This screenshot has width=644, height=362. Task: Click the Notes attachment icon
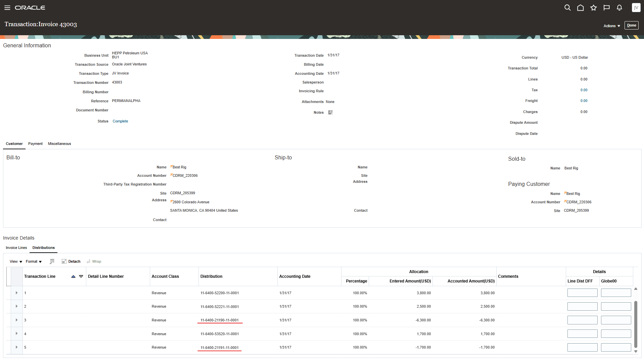[x=330, y=112]
